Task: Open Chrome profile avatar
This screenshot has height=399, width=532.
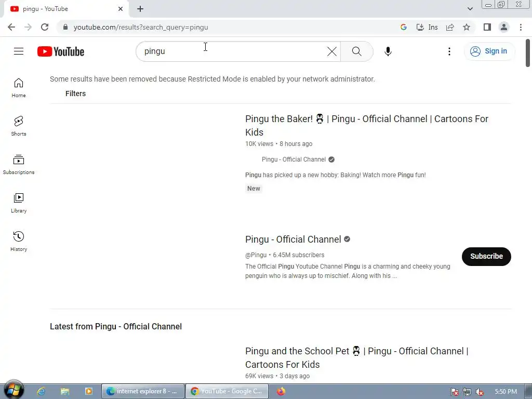Action: (x=504, y=27)
